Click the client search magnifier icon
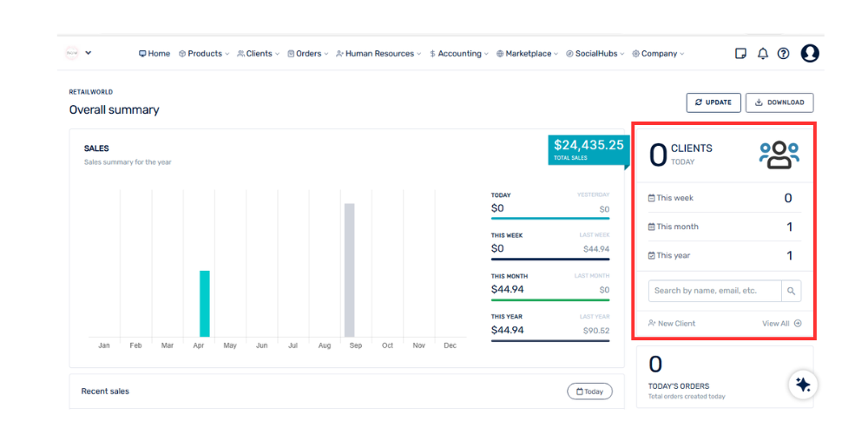 coord(791,291)
